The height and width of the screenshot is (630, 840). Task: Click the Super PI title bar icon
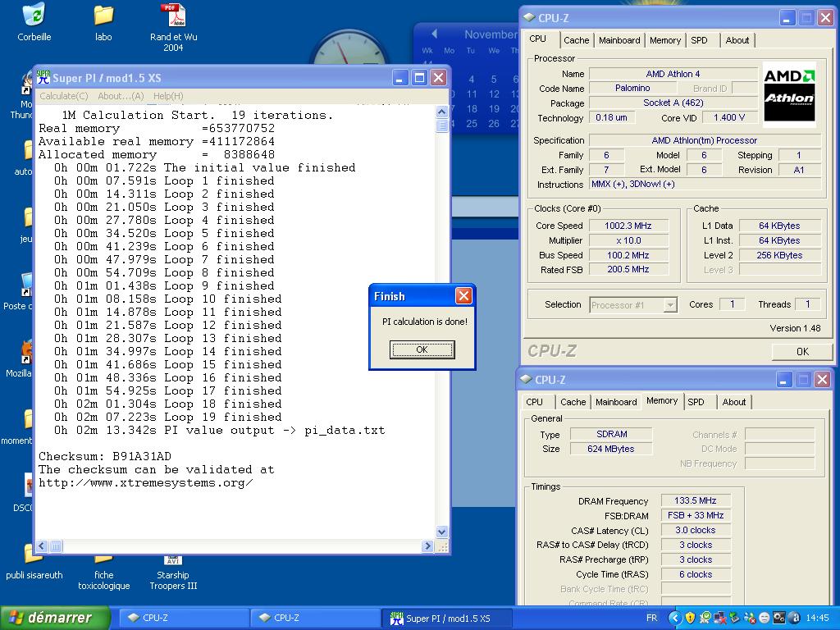43,78
